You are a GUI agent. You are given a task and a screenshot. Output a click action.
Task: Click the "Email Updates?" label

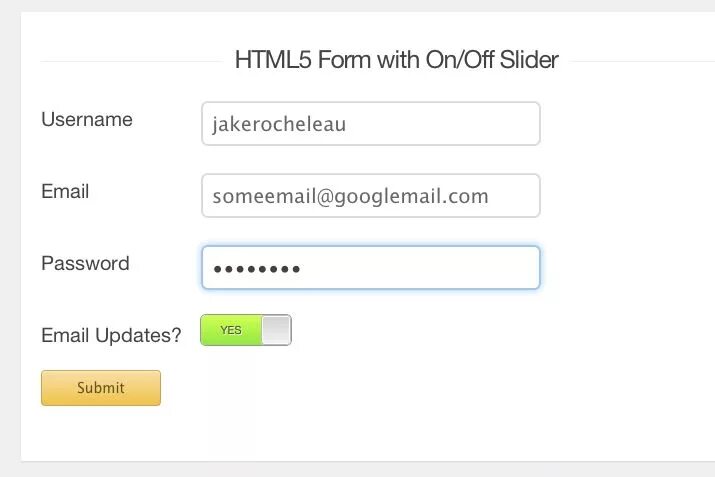(111, 336)
